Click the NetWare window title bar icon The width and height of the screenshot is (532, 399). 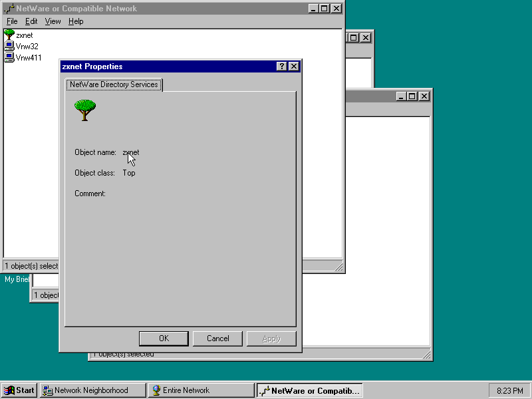click(x=9, y=9)
